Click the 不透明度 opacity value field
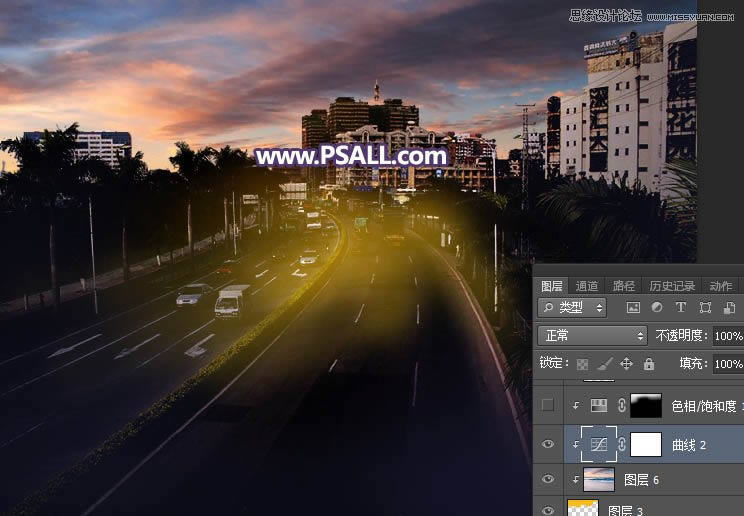The image size is (744, 516). 727,336
